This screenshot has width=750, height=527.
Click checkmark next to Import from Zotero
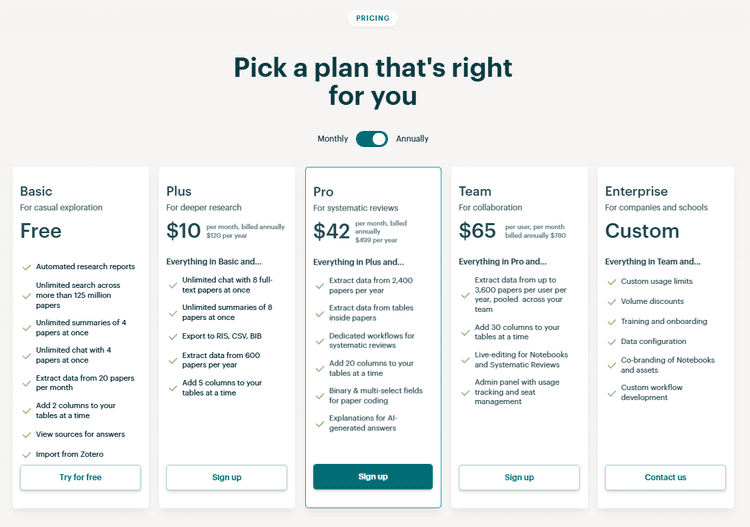tap(27, 454)
